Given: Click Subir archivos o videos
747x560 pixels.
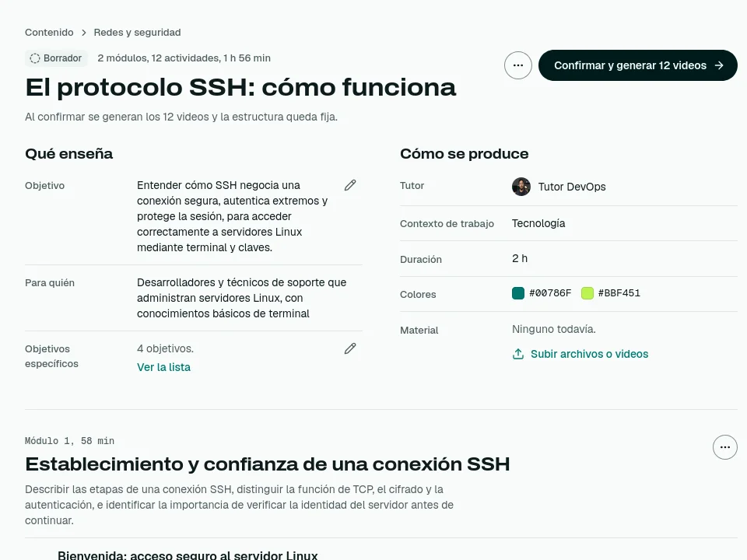Looking at the screenshot, I should pyautogui.click(x=589, y=354).
